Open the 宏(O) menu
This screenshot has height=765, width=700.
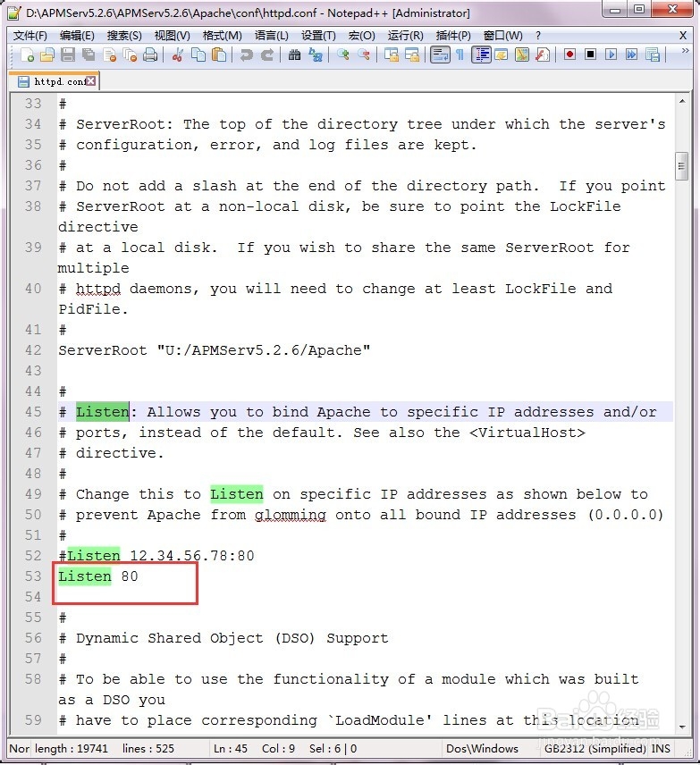point(362,35)
